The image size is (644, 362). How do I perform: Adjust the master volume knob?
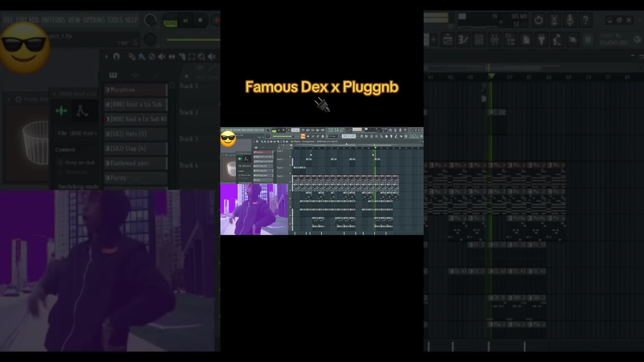(x=268, y=130)
